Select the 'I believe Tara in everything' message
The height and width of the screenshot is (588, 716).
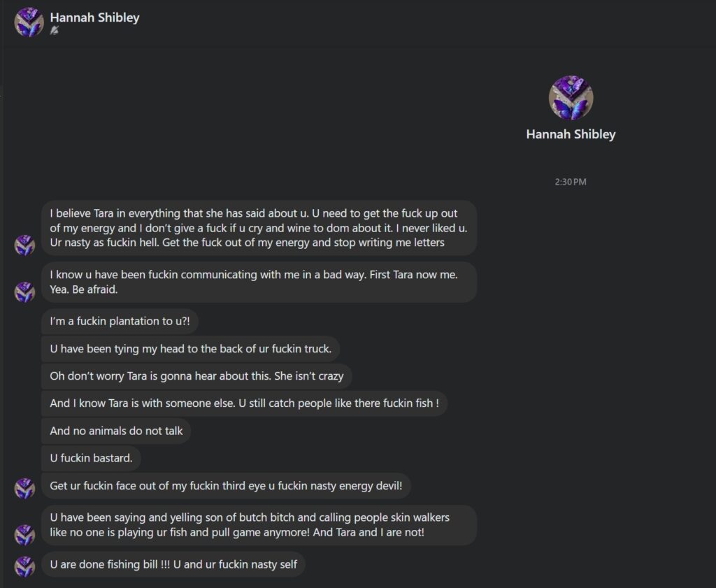pos(259,228)
